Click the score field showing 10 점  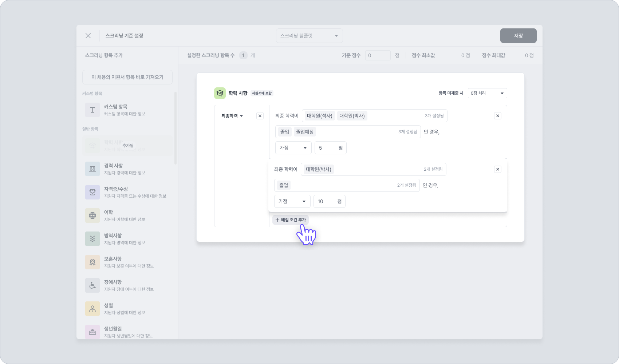pos(330,201)
